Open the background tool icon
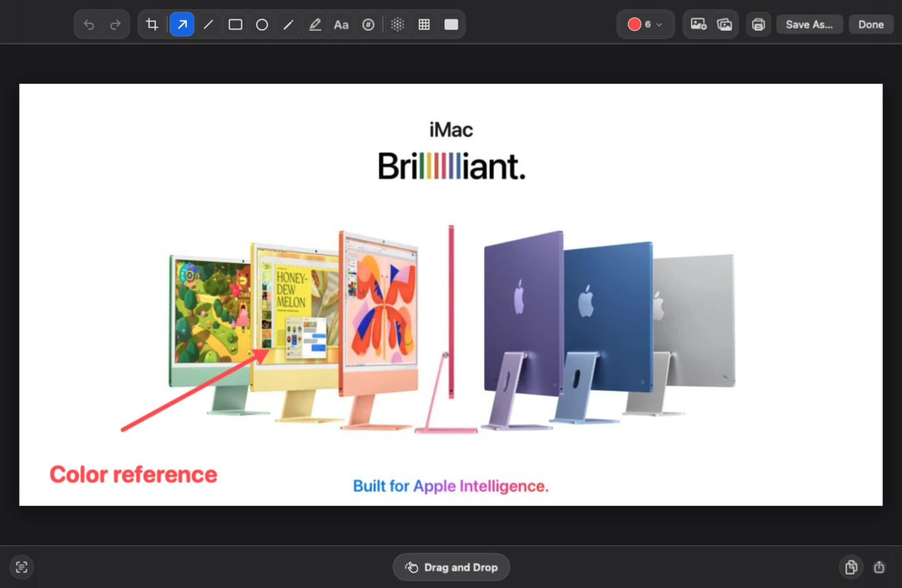 698,24
